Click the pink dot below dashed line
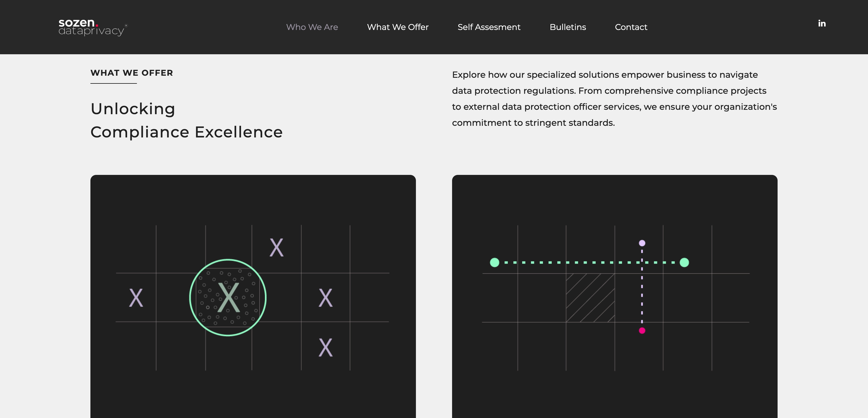The height and width of the screenshot is (418, 868). pyautogui.click(x=642, y=330)
